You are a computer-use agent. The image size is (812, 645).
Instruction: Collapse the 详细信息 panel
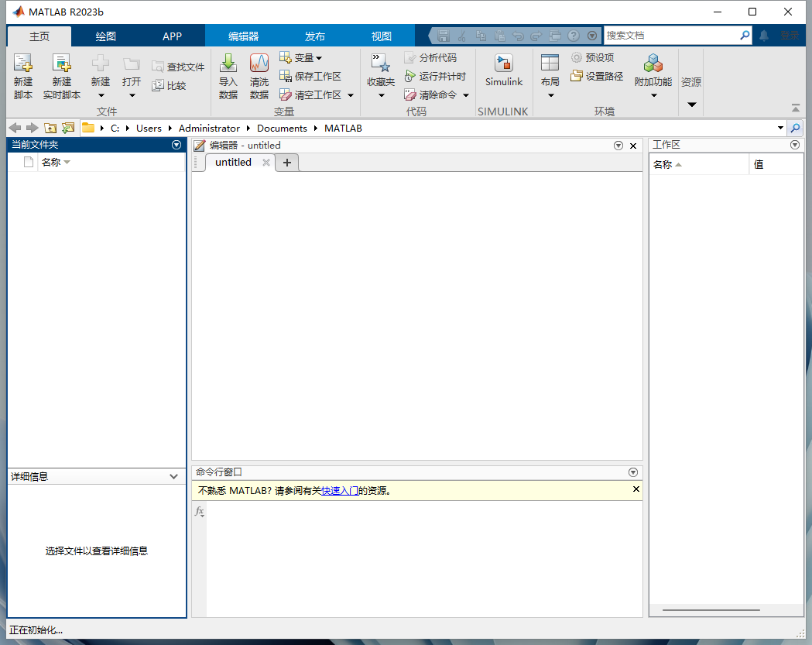(x=173, y=477)
